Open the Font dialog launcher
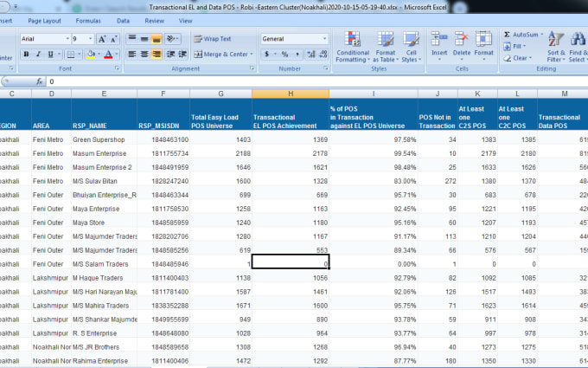The image size is (588, 368). pos(117,68)
